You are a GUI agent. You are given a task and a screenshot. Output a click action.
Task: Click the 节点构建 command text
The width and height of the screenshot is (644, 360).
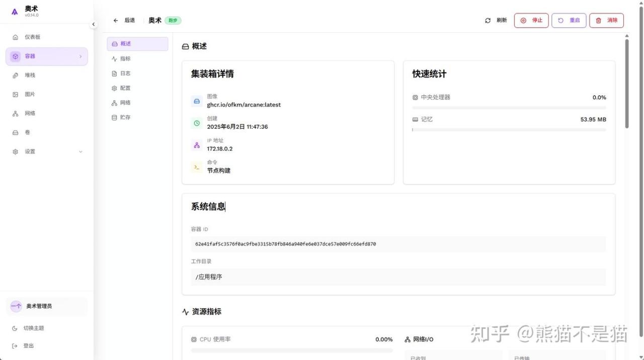click(219, 171)
